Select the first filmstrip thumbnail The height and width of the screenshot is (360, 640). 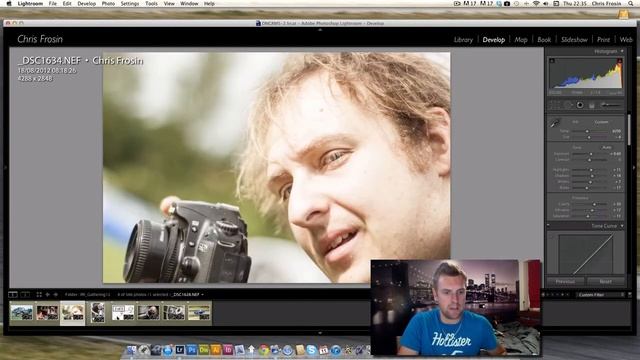coord(22,313)
